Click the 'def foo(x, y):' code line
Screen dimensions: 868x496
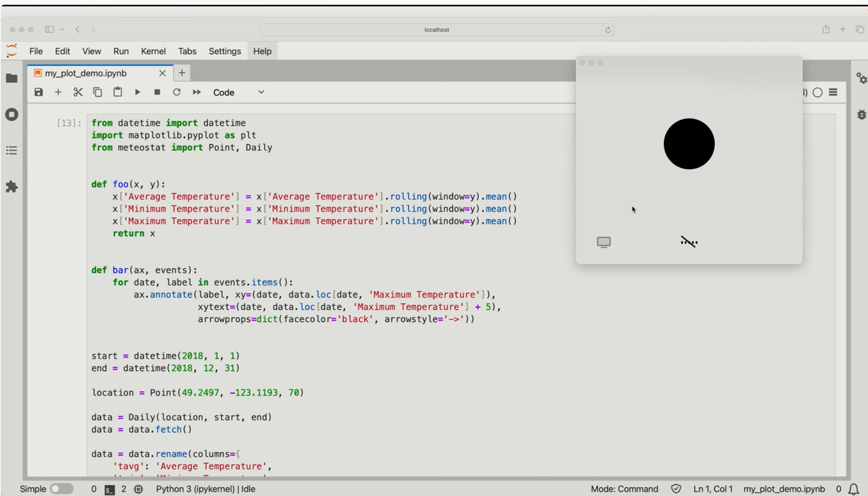(129, 185)
